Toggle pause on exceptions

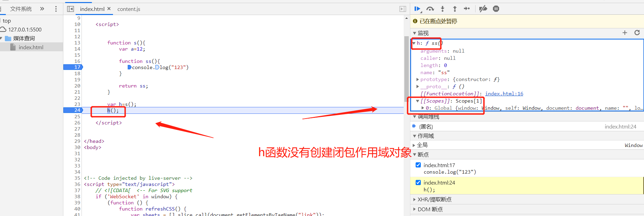496,9
